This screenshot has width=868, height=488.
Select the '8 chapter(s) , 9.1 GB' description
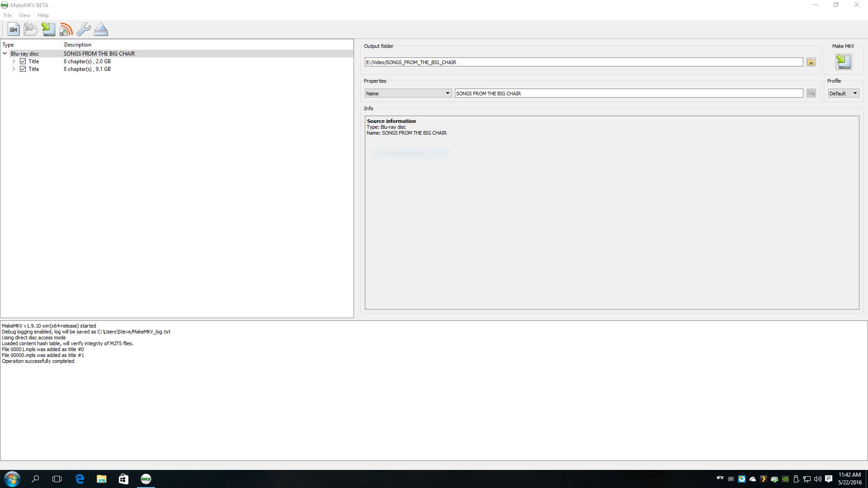tap(87, 69)
